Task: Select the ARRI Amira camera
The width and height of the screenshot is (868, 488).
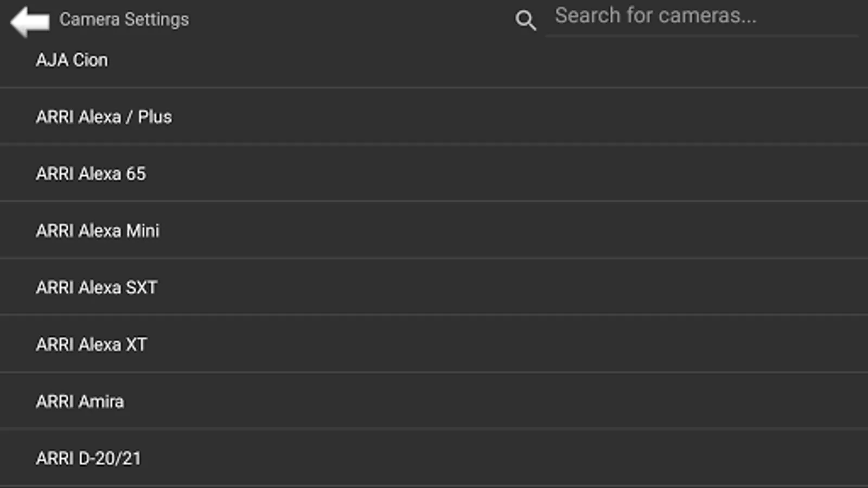Action: pyautogui.click(x=434, y=401)
